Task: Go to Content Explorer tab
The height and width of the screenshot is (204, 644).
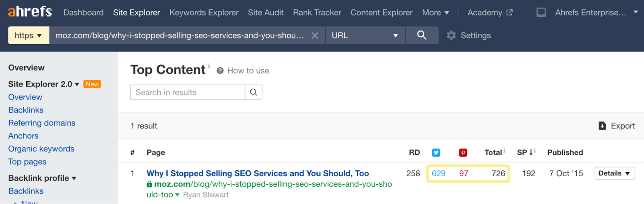Action: coord(381,12)
